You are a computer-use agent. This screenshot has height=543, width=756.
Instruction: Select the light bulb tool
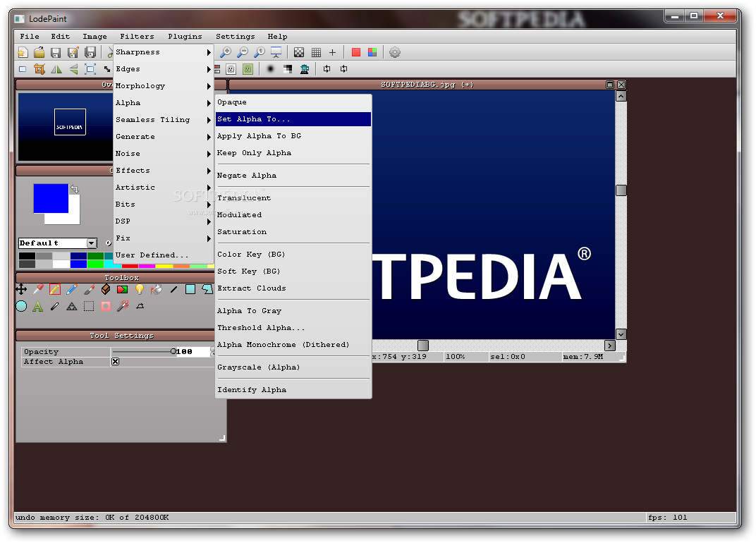pos(140,289)
